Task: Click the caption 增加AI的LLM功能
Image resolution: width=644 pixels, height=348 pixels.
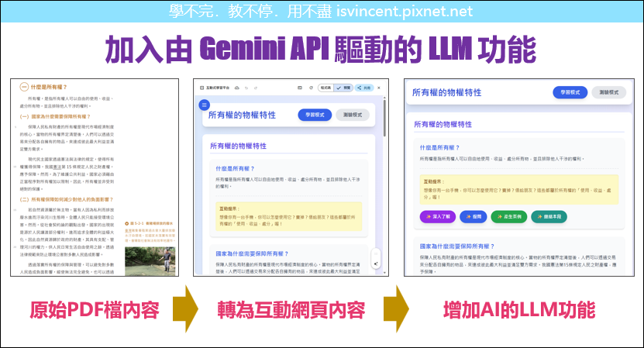Action: coord(519,310)
